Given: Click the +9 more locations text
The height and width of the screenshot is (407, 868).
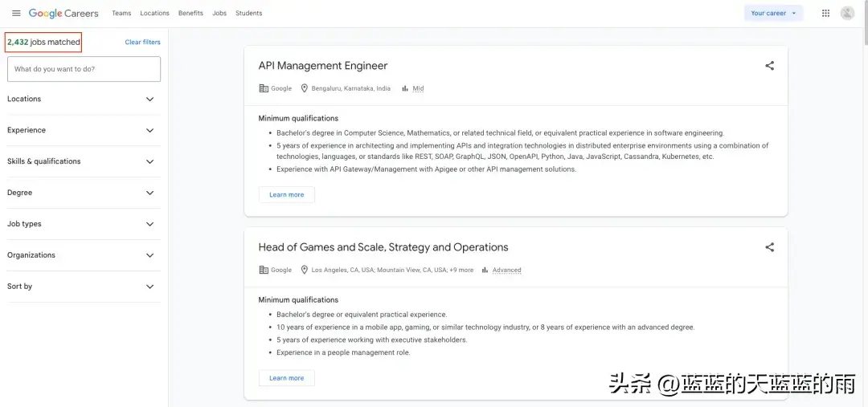Looking at the screenshot, I should [461, 271].
